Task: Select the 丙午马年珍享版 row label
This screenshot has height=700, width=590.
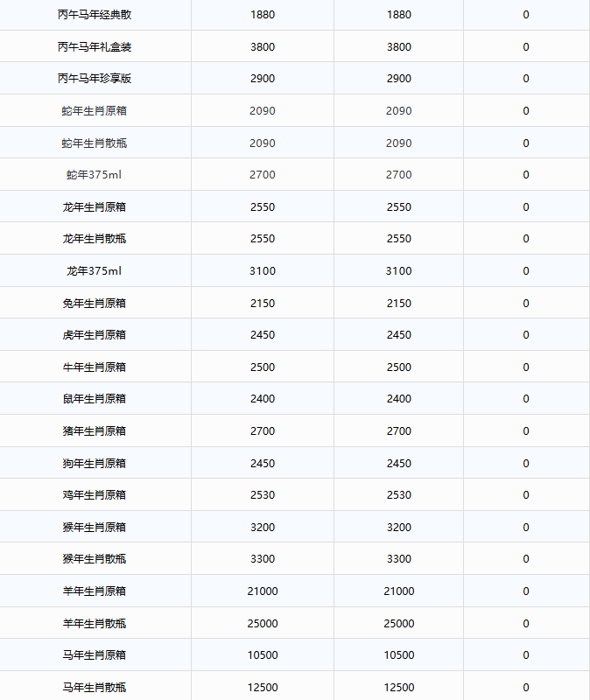Action: (95, 79)
